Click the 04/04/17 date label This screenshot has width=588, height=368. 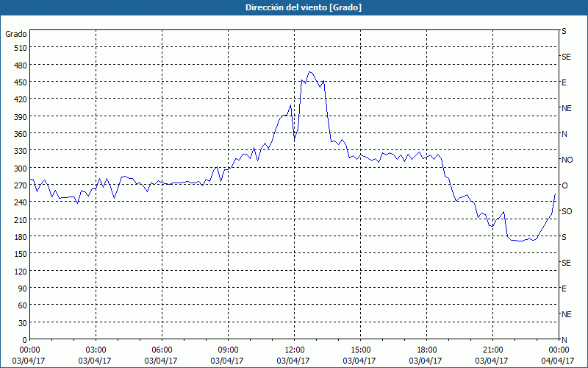click(x=558, y=361)
